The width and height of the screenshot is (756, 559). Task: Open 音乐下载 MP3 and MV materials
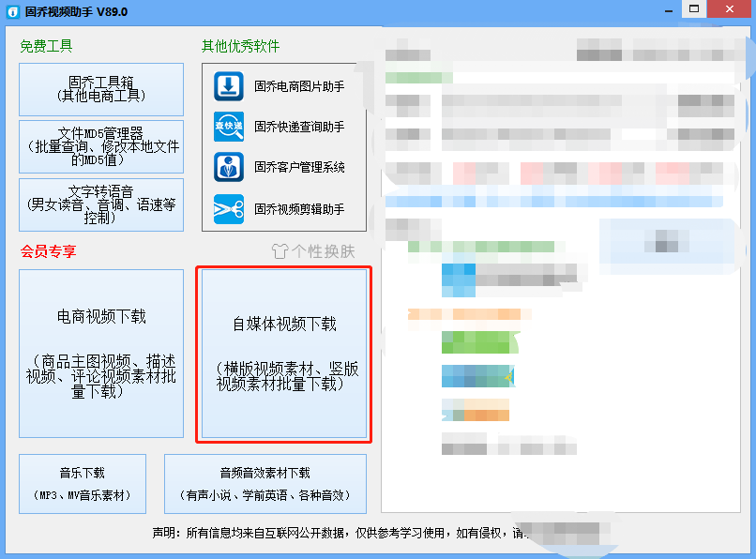[x=83, y=484]
